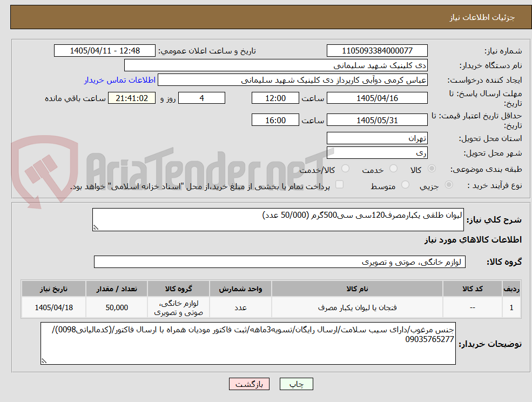The image size is (532, 402).
Task: Click the بازگشت back button
Action: [249, 384]
